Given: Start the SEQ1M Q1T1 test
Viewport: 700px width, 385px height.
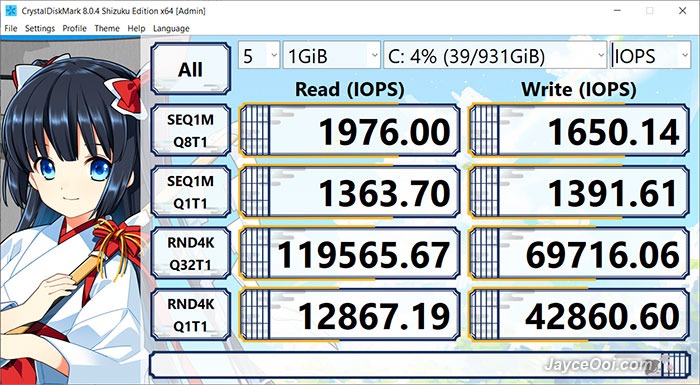Looking at the screenshot, I should coord(191,192).
